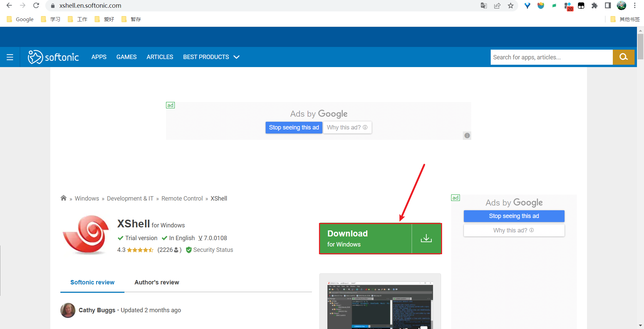The width and height of the screenshot is (644, 329).
Task: Click the Security Status label
Action: (x=213, y=250)
